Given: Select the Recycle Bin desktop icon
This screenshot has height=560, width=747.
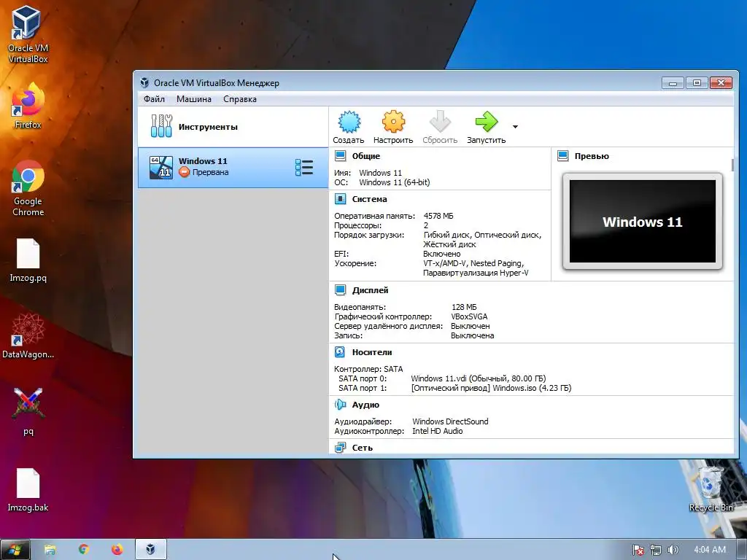Looking at the screenshot, I should pyautogui.click(x=711, y=489).
